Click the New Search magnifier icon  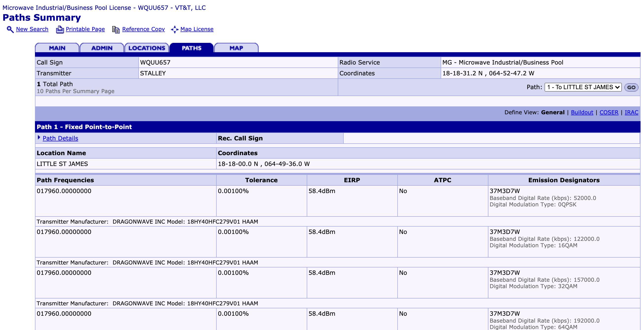10,29
